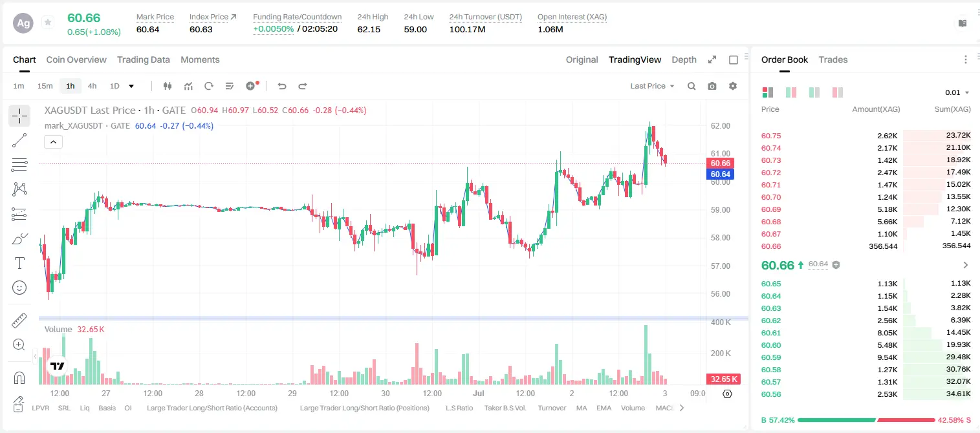Switch to the Trades tab

(833, 59)
